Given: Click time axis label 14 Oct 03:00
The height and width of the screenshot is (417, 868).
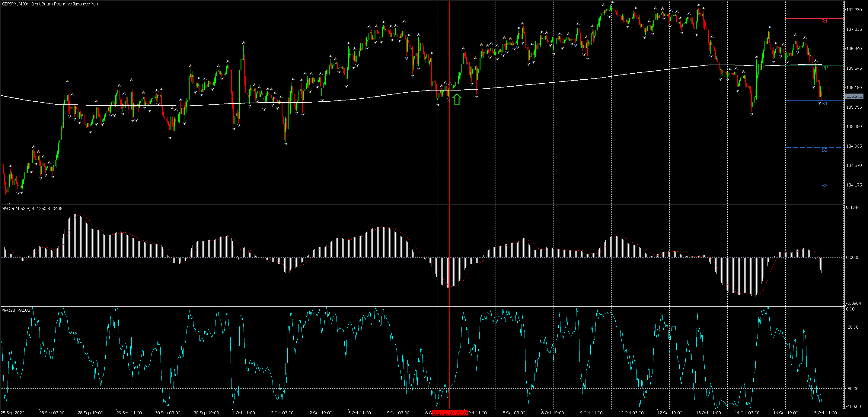Looking at the screenshot, I should tap(747, 413).
